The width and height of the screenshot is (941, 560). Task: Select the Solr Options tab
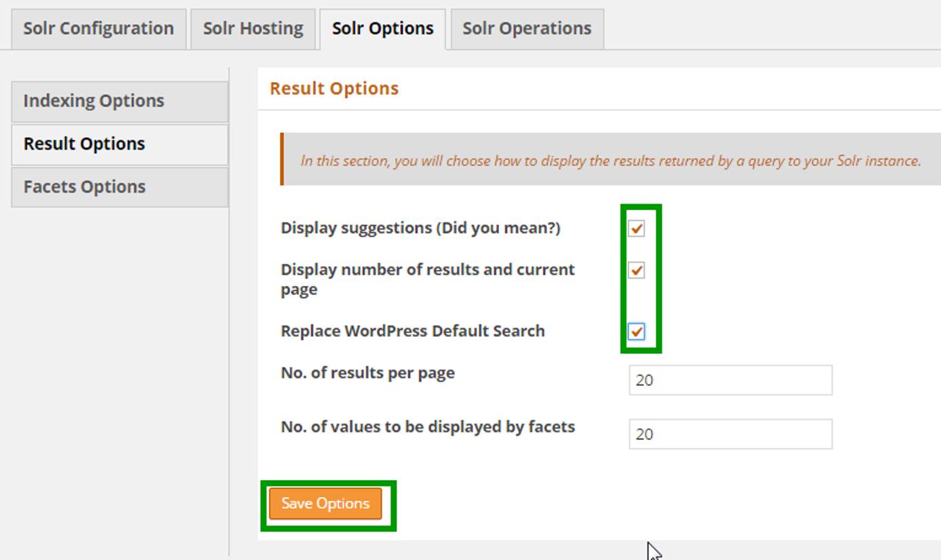(382, 28)
